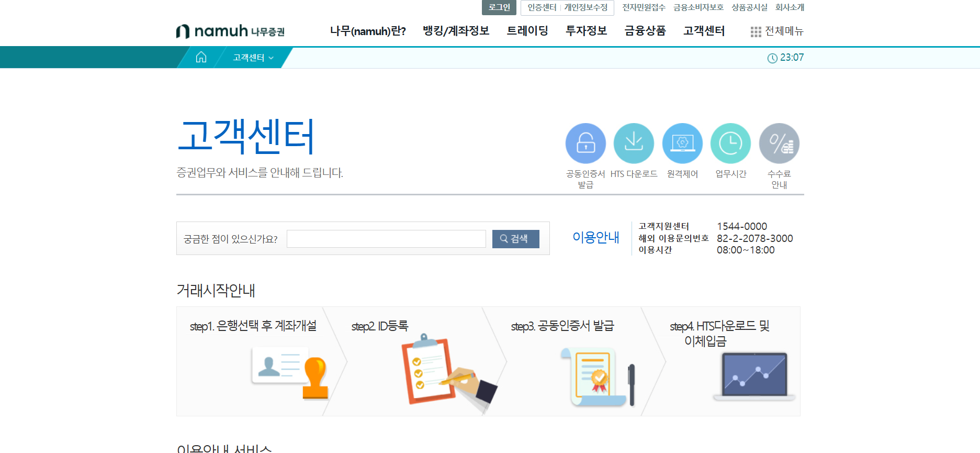Click the step1 ID card stamp illustration
The image size is (980, 453).
point(290,373)
